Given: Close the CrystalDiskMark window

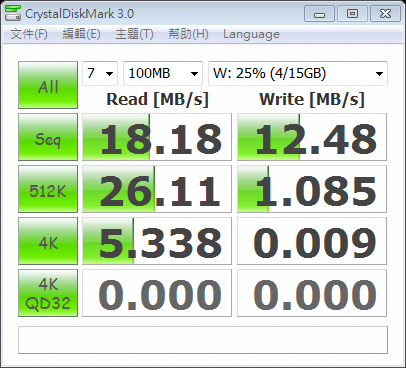Looking at the screenshot, I should pyautogui.click(x=385, y=14).
